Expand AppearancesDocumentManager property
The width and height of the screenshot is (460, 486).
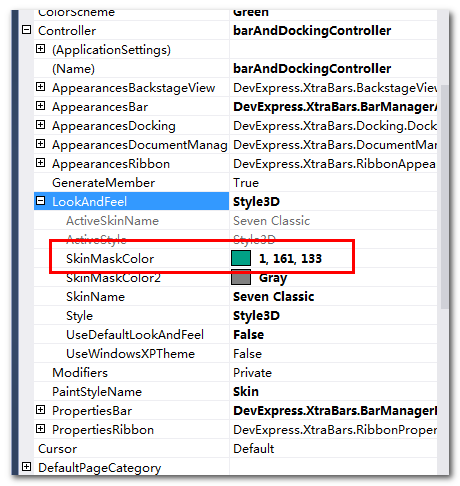point(40,144)
